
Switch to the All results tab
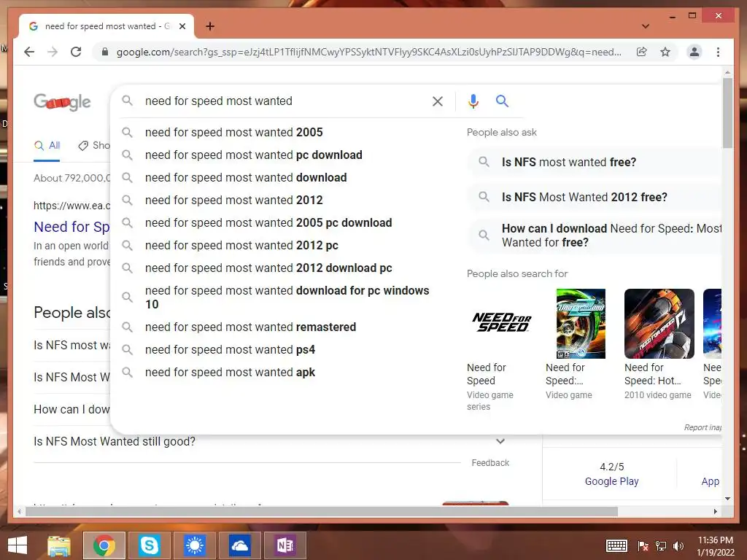[47, 146]
